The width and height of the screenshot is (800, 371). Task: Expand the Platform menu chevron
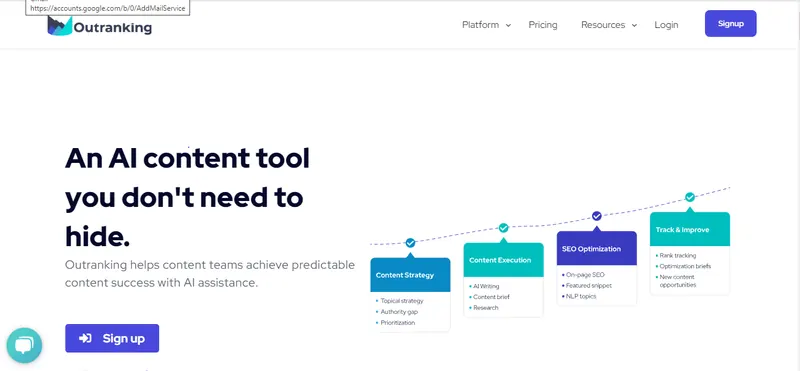click(508, 26)
